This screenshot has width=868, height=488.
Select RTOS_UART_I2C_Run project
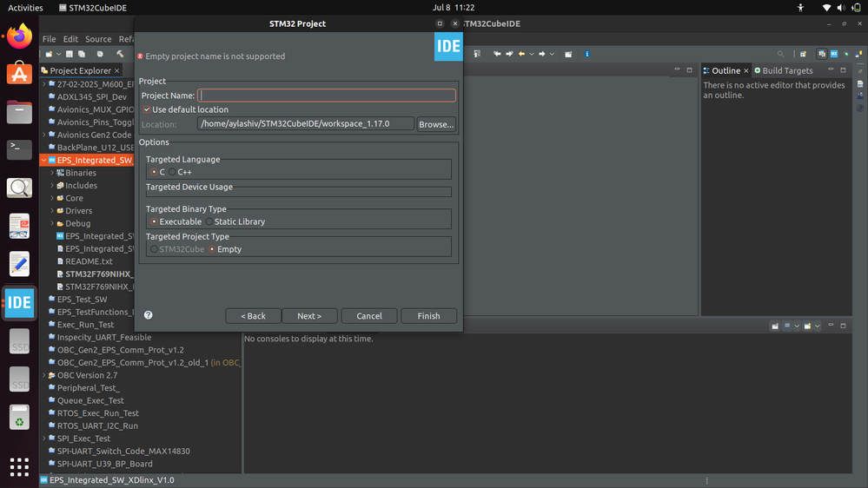(x=97, y=426)
